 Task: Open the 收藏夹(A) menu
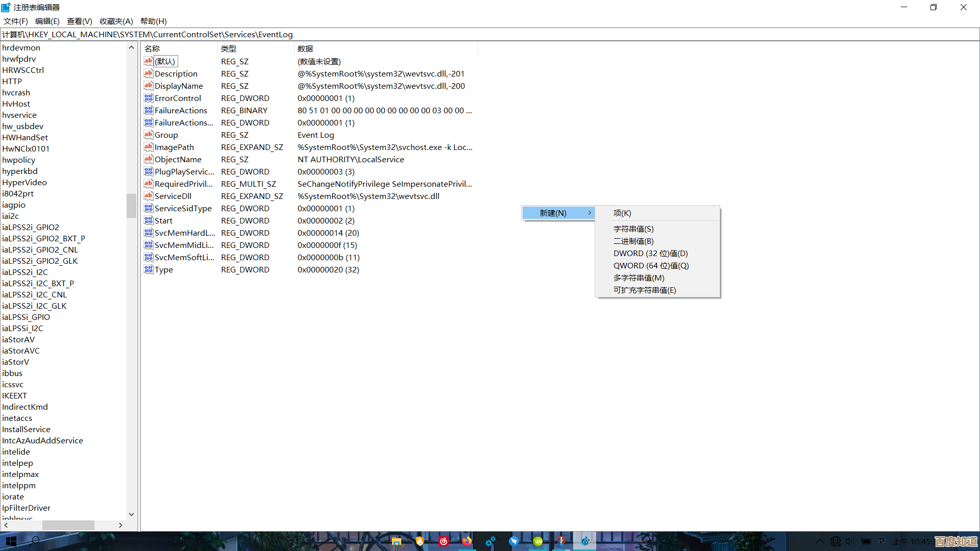tap(116, 21)
